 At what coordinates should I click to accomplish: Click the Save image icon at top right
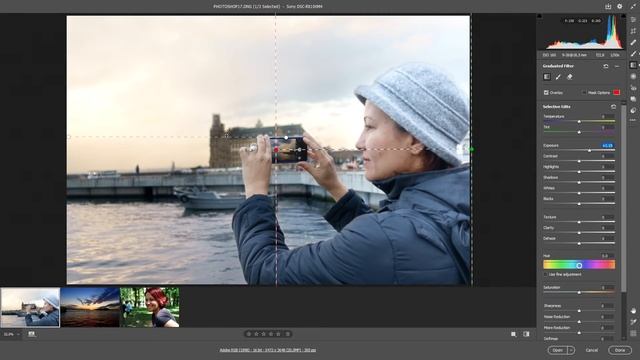point(608,7)
